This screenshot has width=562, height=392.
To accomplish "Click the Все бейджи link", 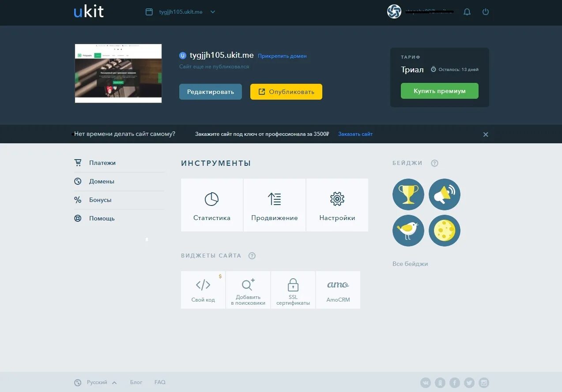I will (x=410, y=264).
